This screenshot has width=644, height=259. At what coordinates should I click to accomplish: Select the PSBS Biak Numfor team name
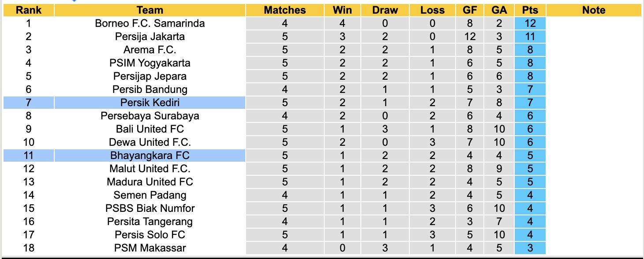click(150, 208)
